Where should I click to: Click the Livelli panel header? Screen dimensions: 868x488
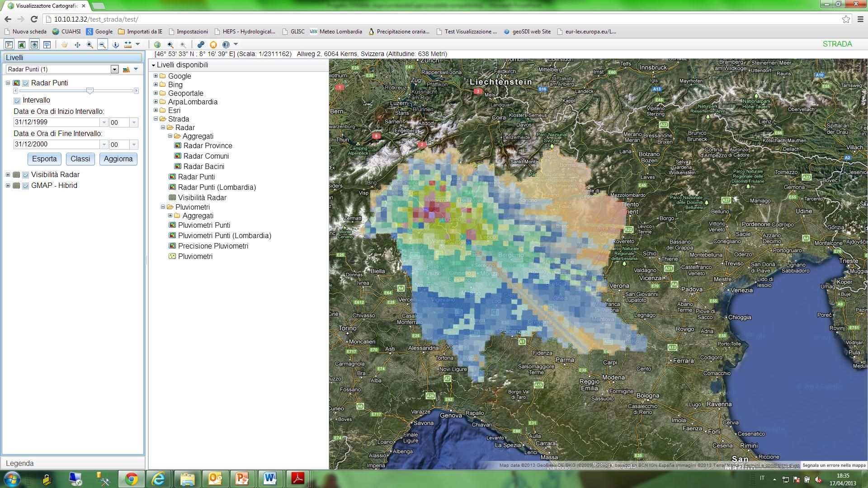click(x=72, y=58)
